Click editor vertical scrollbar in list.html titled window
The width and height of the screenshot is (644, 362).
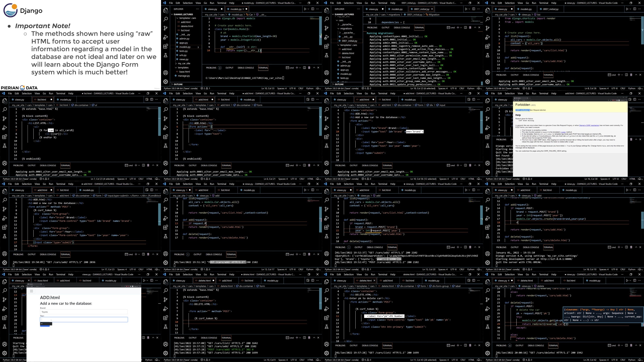159,122
